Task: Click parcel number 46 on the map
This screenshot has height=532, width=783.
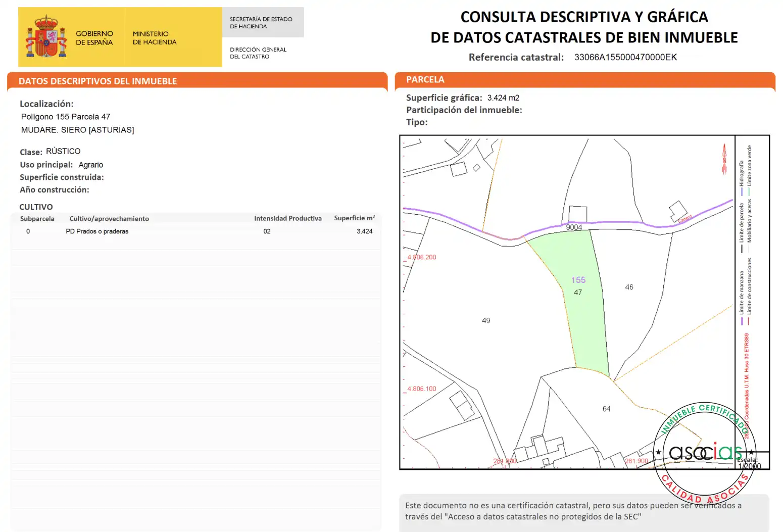Action: click(x=629, y=287)
